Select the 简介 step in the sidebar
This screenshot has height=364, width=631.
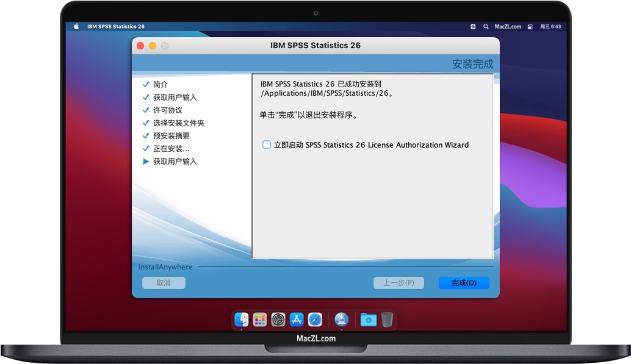pyautogui.click(x=160, y=84)
